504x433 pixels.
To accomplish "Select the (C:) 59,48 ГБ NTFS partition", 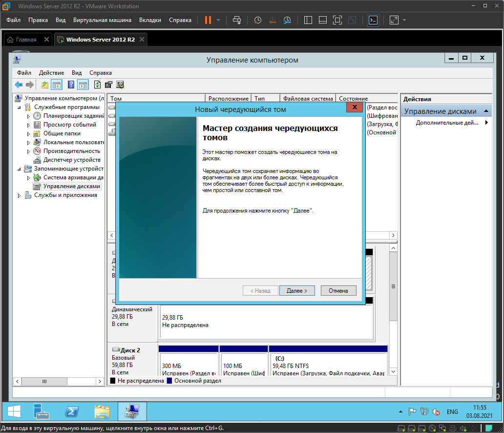I will pos(328,361).
